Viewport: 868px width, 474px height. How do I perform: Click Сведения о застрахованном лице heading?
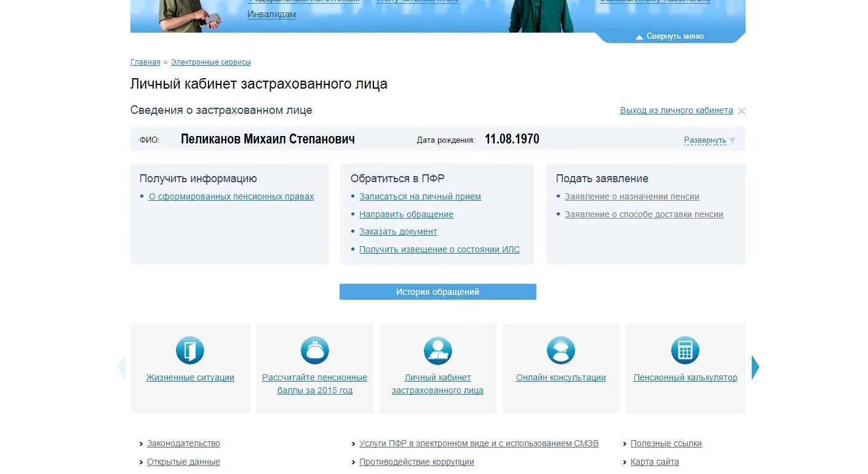(221, 110)
